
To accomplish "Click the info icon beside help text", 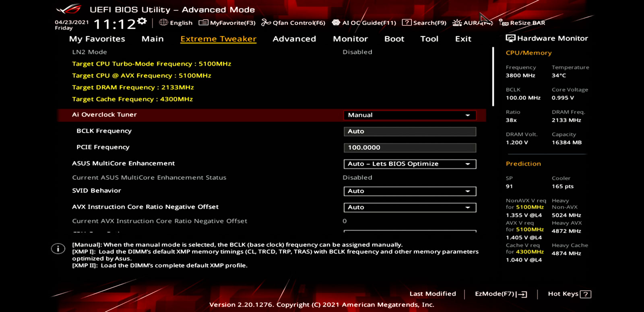I will [58, 249].
